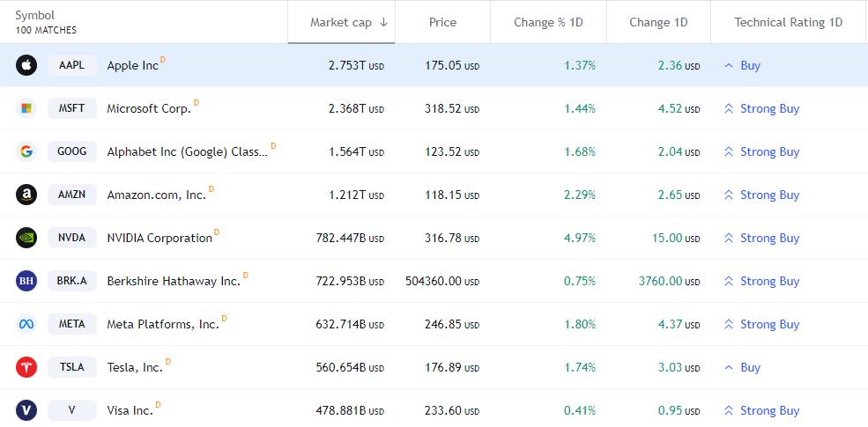Click Meta's 246.85 price
This screenshot has height=427, width=868.
(452, 325)
